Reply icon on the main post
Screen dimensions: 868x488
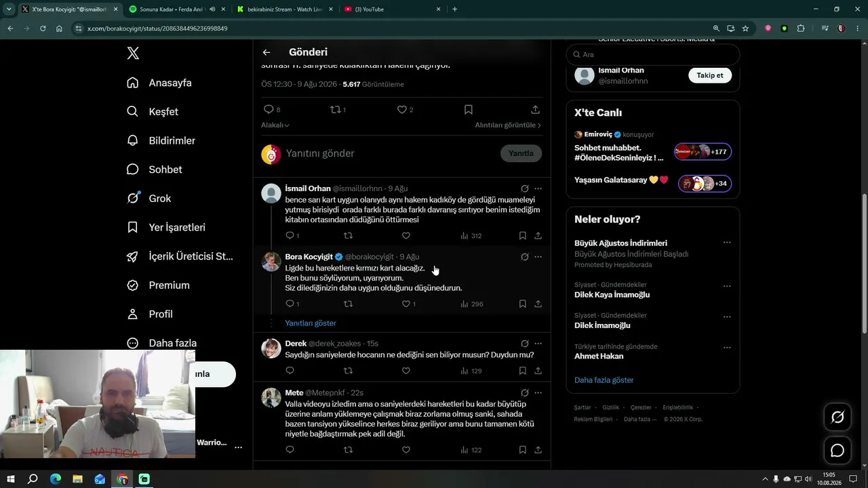coord(269,109)
